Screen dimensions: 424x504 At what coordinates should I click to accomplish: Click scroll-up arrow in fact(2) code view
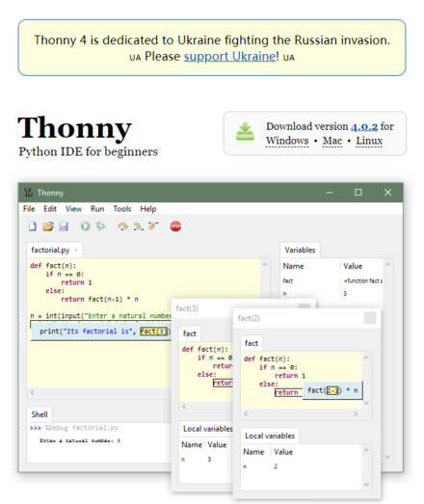(x=366, y=358)
